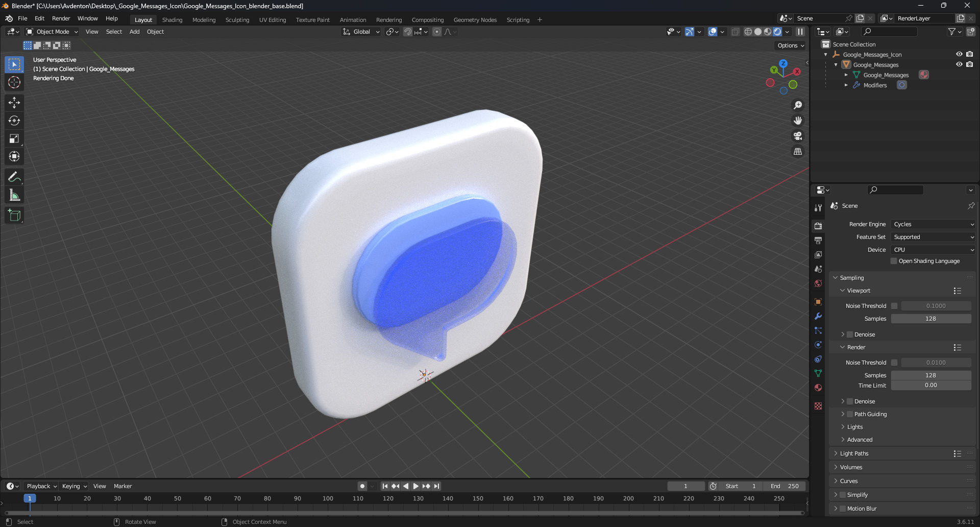This screenshot has width=980, height=527.
Task: Select the Cursor tool in toolbar
Action: [x=14, y=82]
